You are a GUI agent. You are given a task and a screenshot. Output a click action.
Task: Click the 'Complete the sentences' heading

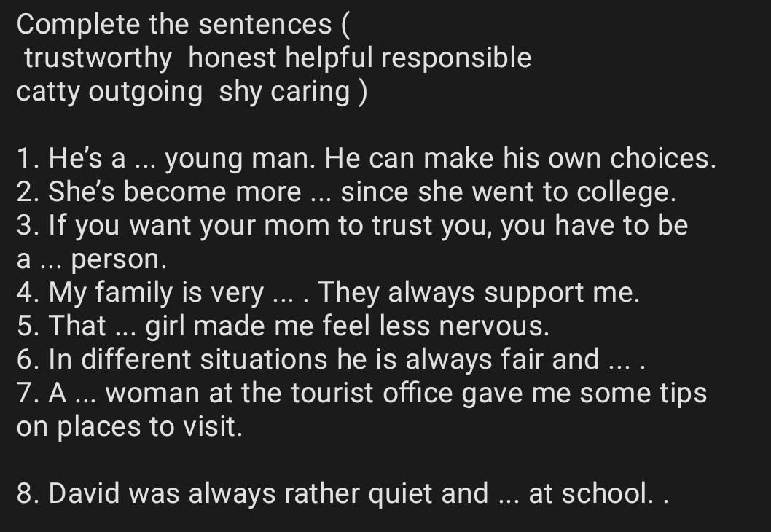click(x=173, y=25)
